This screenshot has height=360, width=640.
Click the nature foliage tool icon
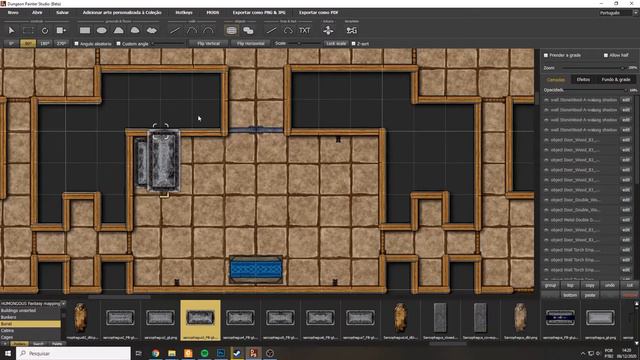pos(328,30)
